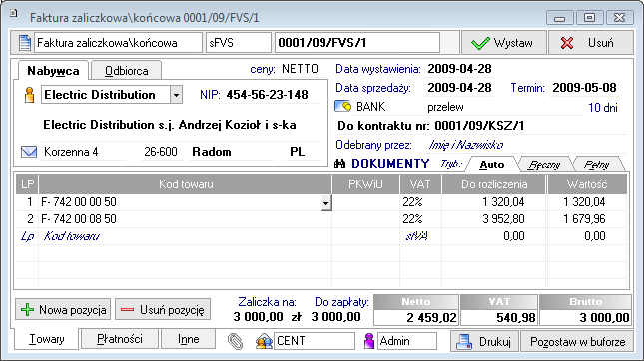This screenshot has height=361, width=644.
Task: Open the Towary bottom tab
Action: 46,339
